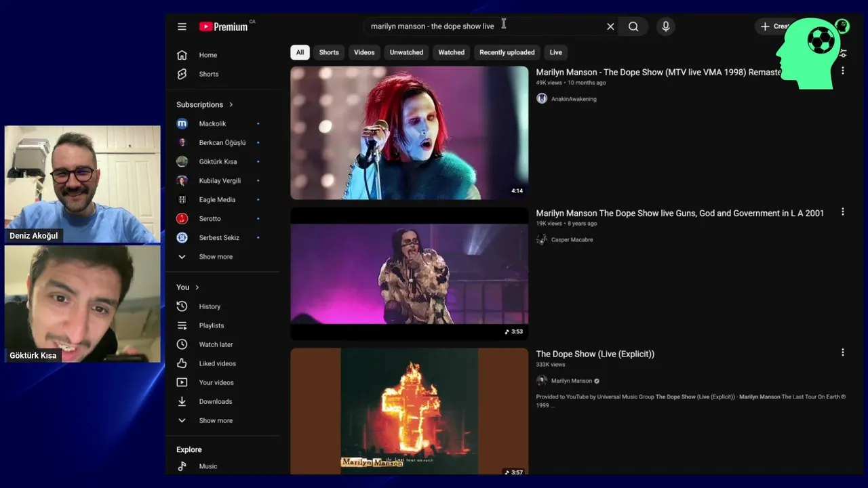Screen dimensions: 868x488
Task: Expand the Subscriptions section chevron
Action: tap(231, 104)
